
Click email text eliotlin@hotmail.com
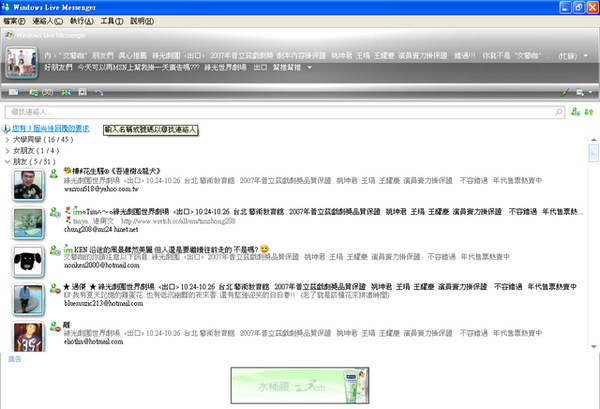point(93,342)
